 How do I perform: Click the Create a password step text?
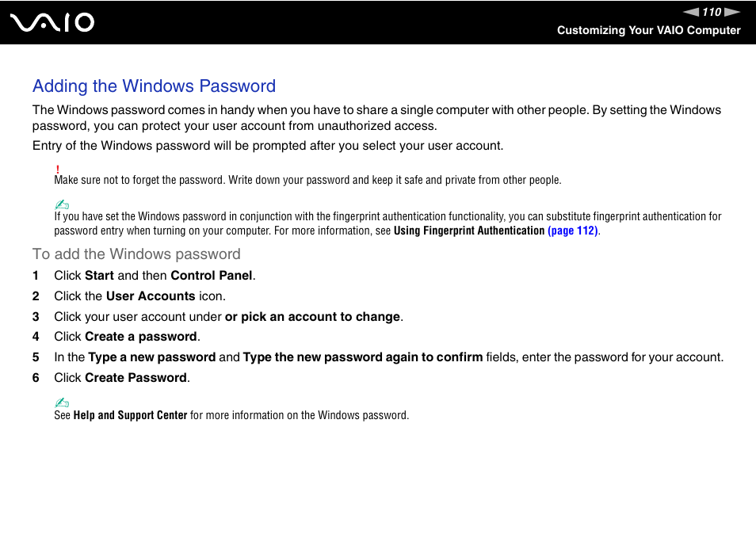coord(127,337)
